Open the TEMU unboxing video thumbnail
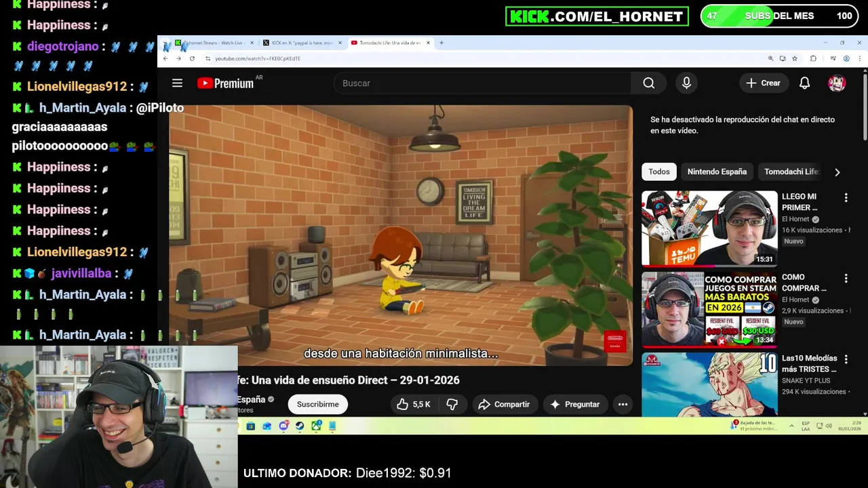 pos(709,228)
